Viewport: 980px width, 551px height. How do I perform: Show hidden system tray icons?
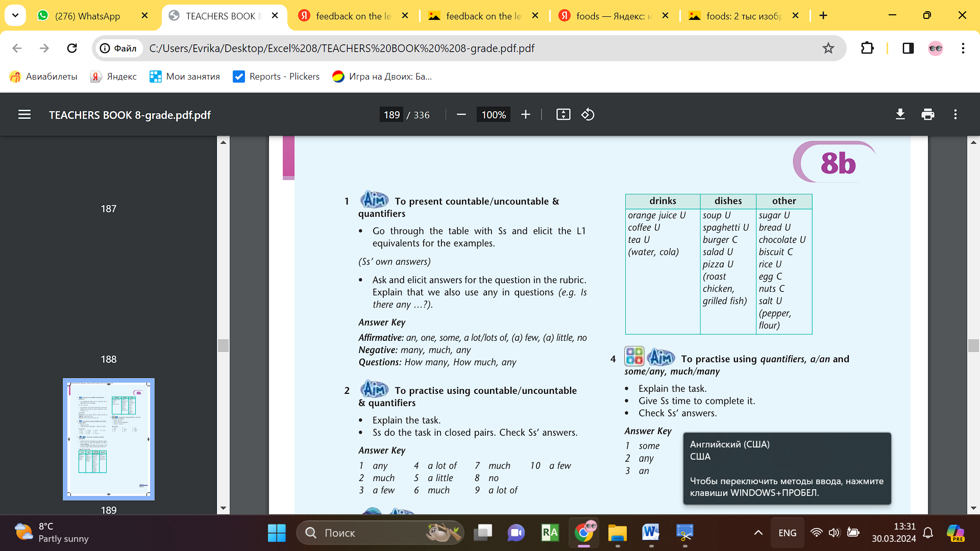[758, 533]
